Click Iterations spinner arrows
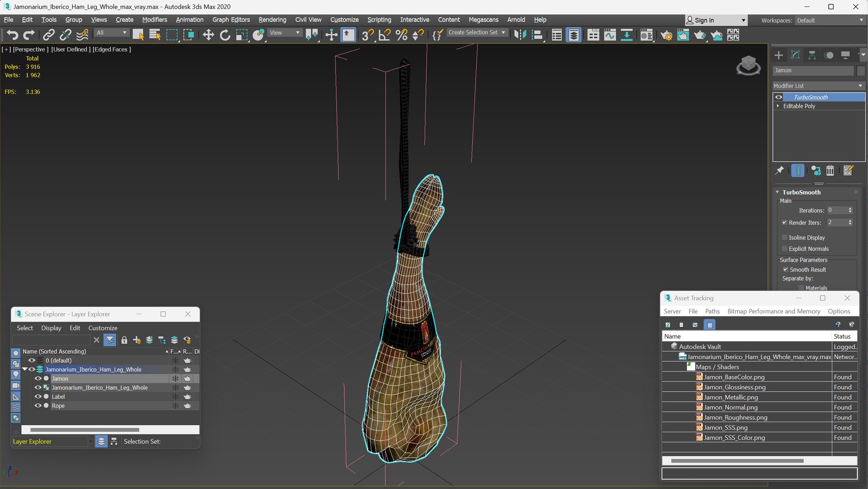Viewport: 868px width, 489px height. (x=850, y=210)
